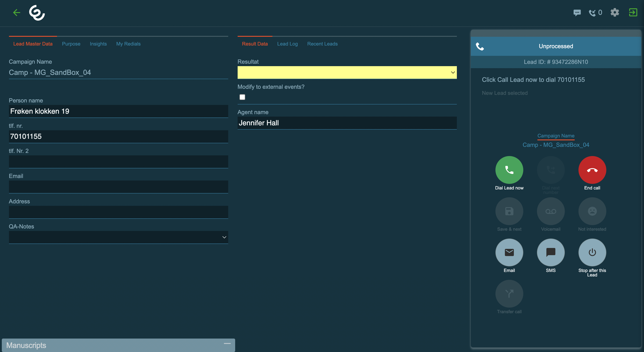644x352 pixels.
Task: Click the Stop after this Lead icon
Action: click(592, 252)
